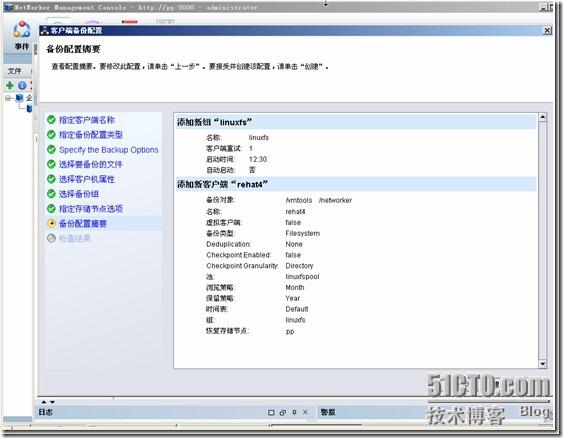Close the 客户端备份配置 wizard dialog

tap(547, 31)
